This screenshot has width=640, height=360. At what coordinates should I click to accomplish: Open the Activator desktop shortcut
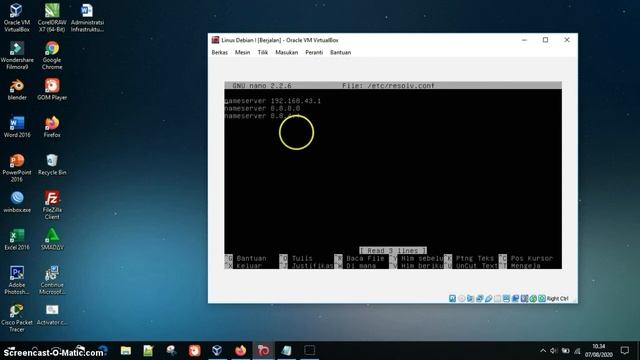coord(52,315)
